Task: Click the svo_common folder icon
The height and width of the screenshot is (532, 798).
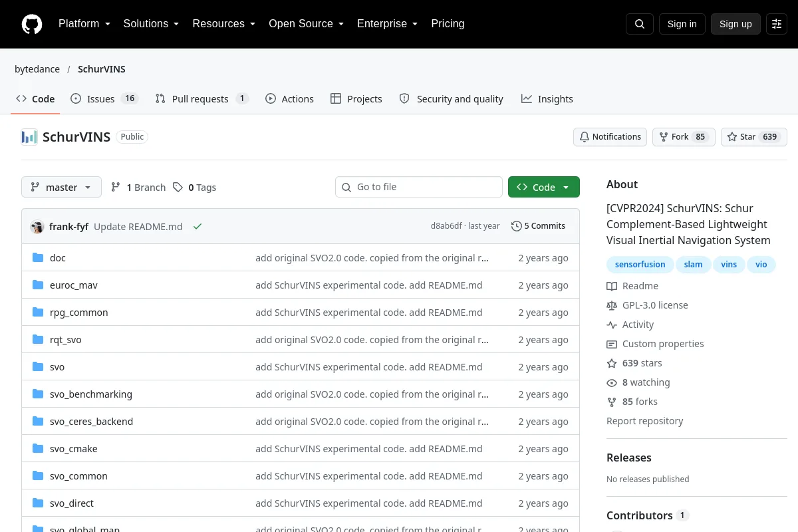Action: click(38, 476)
